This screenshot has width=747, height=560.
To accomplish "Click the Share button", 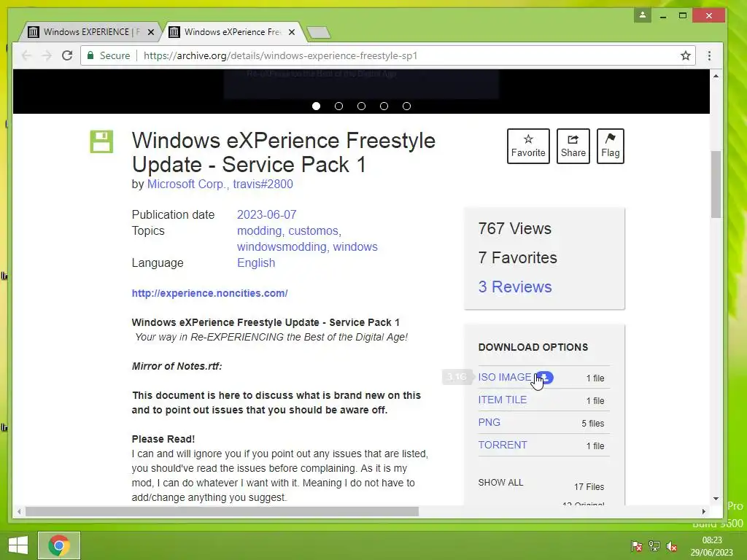I will click(x=573, y=146).
